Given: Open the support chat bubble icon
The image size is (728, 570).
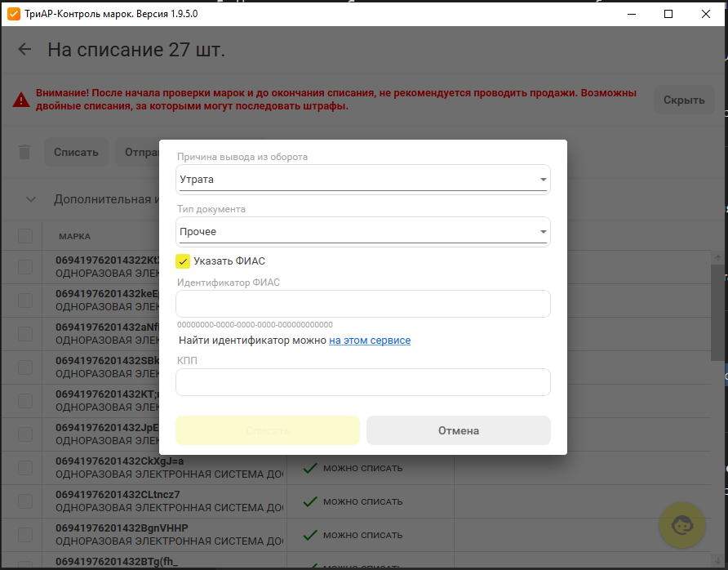Looking at the screenshot, I should coord(682,525).
